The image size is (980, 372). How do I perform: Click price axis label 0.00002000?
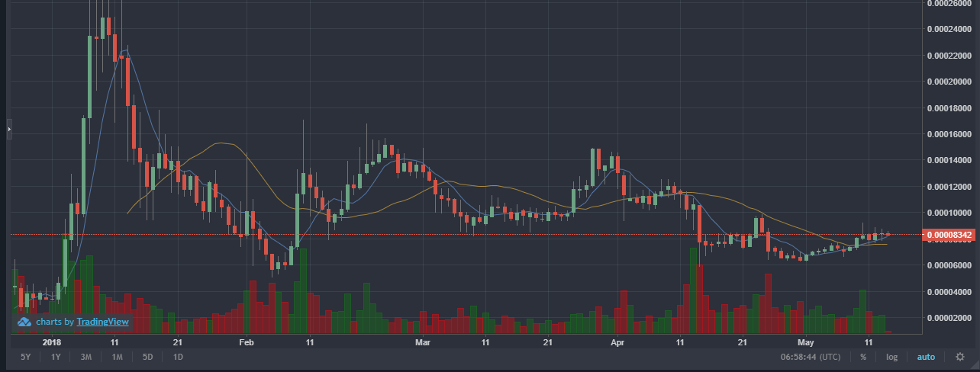tap(948, 318)
